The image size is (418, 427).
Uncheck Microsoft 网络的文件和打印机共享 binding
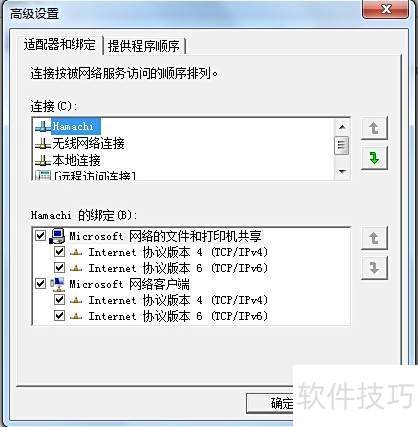coord(40,236)
